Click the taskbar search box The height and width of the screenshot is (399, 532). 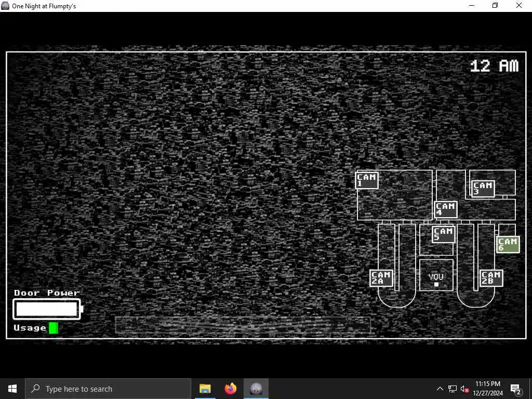click(108, 389)
